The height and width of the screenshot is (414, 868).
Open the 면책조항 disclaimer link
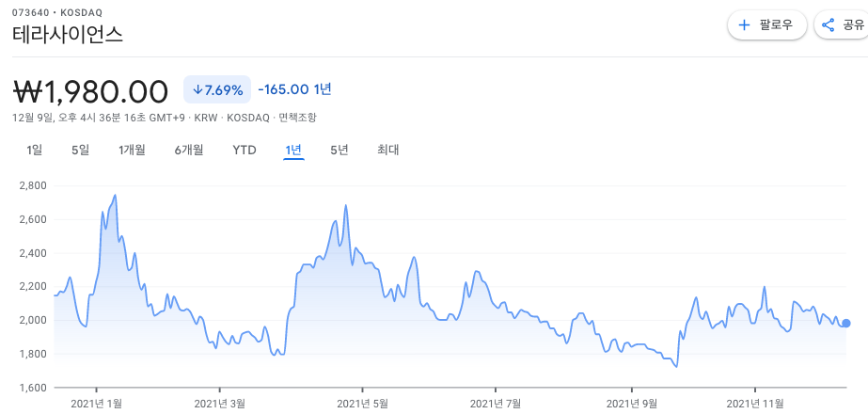click(298, 118)
